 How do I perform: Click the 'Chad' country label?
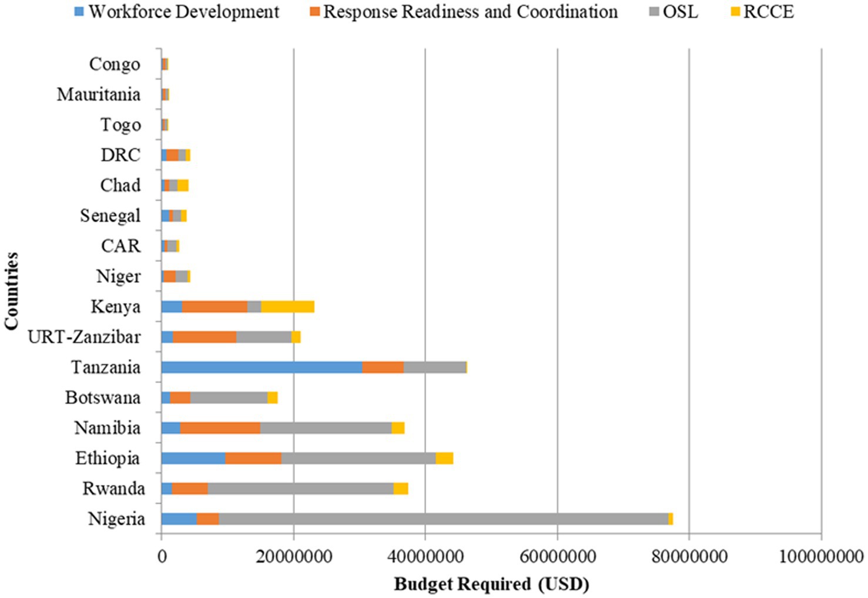click(x=120, y=185)
